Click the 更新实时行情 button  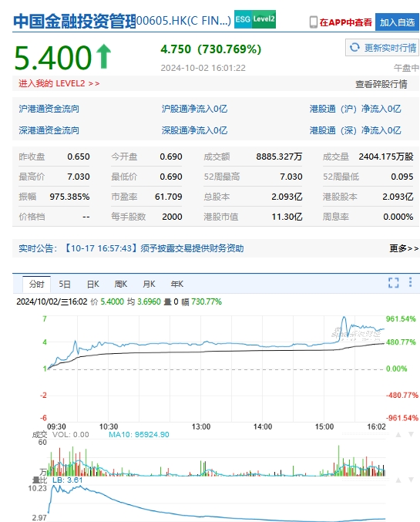click(x=382, y=48)
